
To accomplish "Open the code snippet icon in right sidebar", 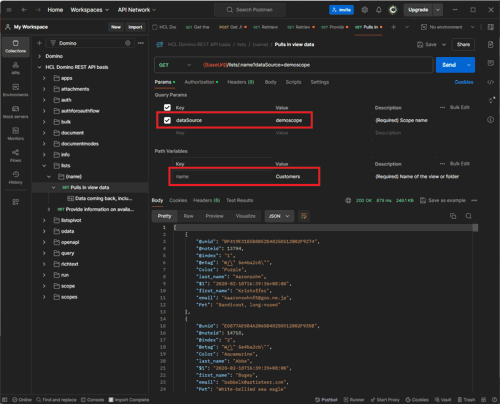I will click(491, 82).
